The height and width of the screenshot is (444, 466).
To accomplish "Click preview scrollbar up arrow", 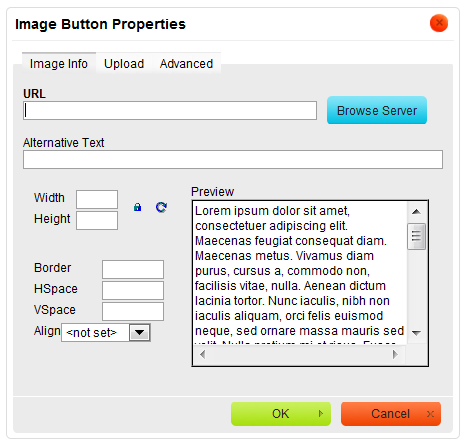I will click(416, 212).
